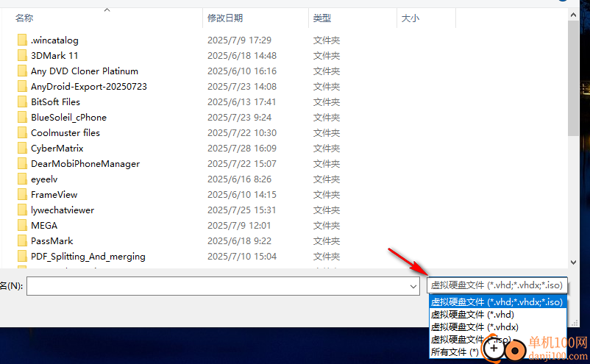
Task: Click the eyeelv folder icon
Action: click(22, 179)
